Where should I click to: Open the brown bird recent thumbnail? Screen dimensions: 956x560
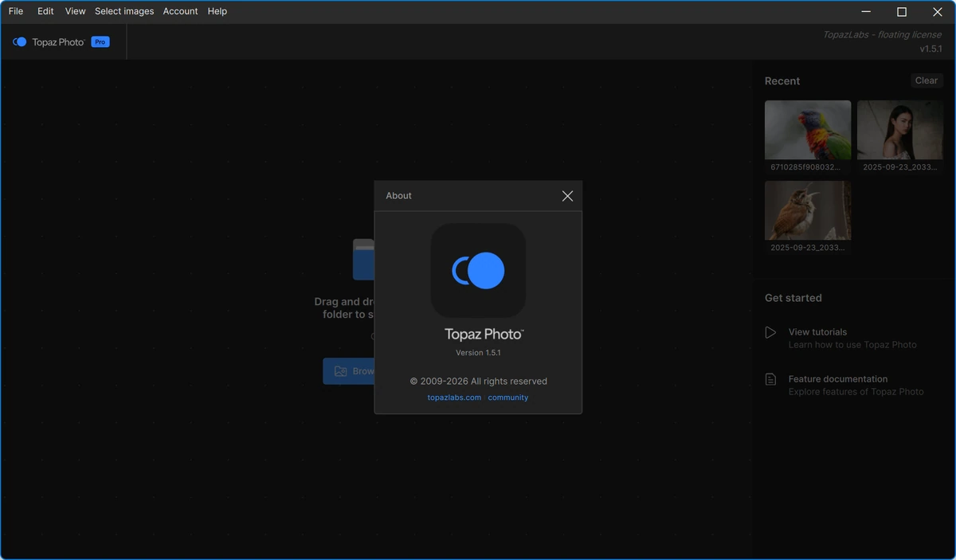[808, 210]
